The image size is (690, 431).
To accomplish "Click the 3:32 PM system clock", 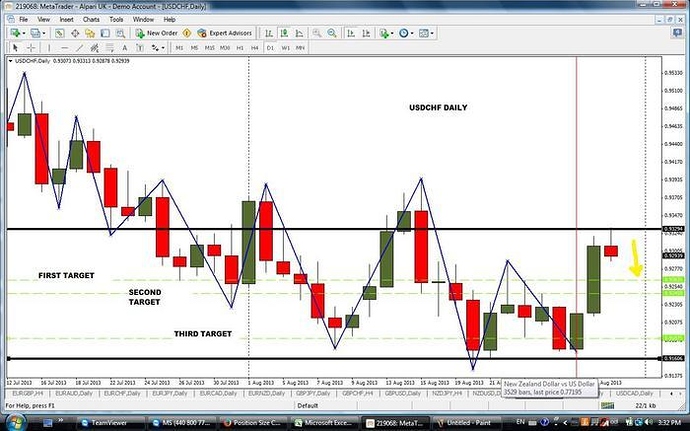I will pos(670,423).
